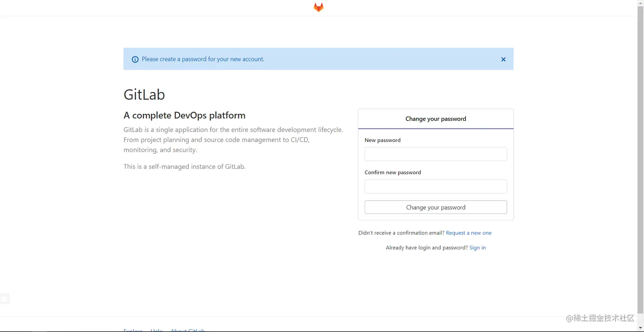Click the Change your password button

pyautogui.click(x=436, y=207)
